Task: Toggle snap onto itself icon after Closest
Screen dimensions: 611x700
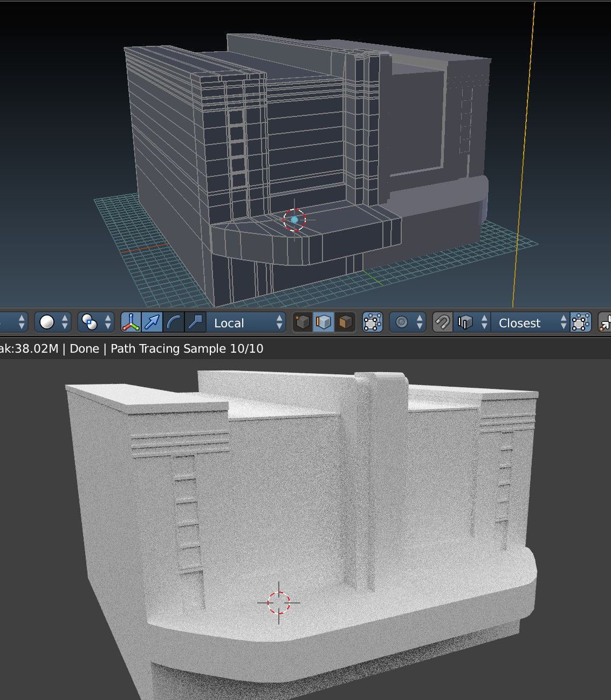Action: coord(580,322)
